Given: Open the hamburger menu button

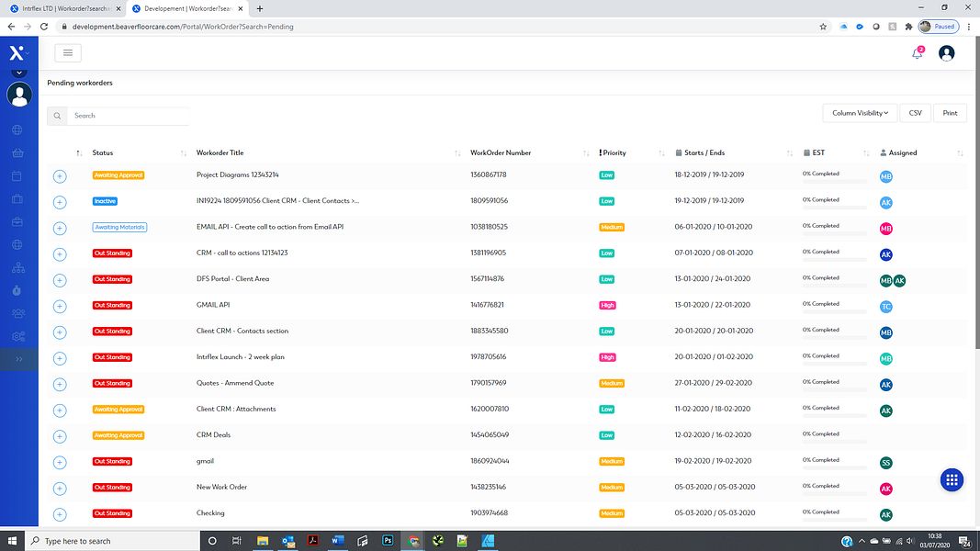Looking at the screenshot, I should coord(67,53).
